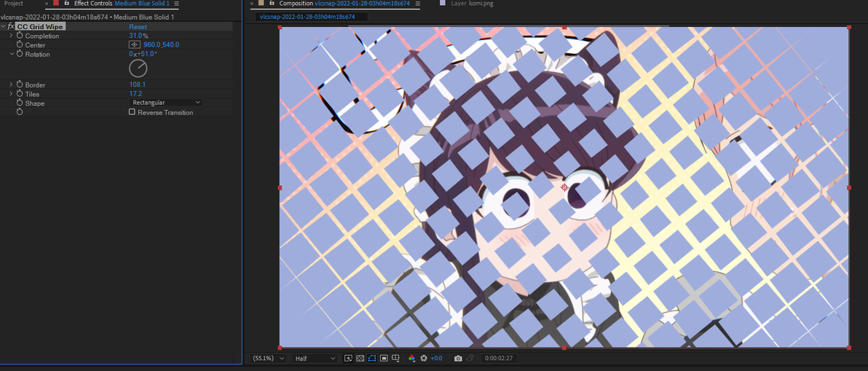Click the Completion value 31.0
The width and height of the screenshot is (868, 371).
click(x=135, y=36)
